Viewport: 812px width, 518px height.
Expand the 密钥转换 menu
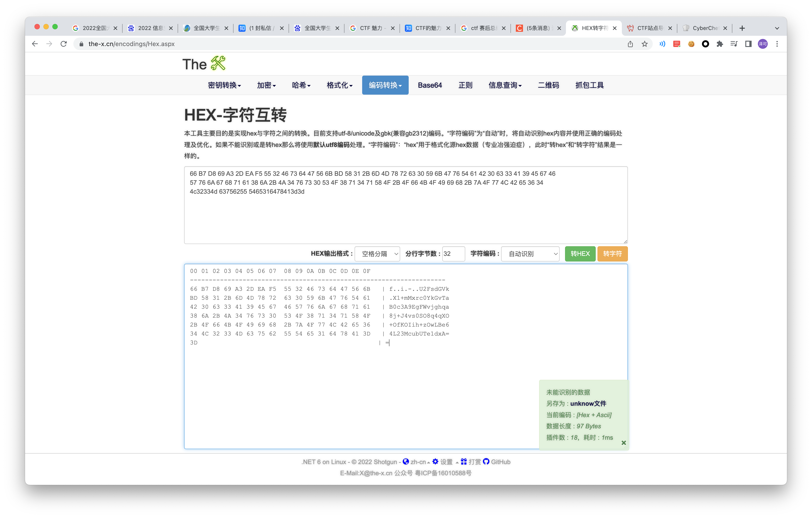point(224,85)
